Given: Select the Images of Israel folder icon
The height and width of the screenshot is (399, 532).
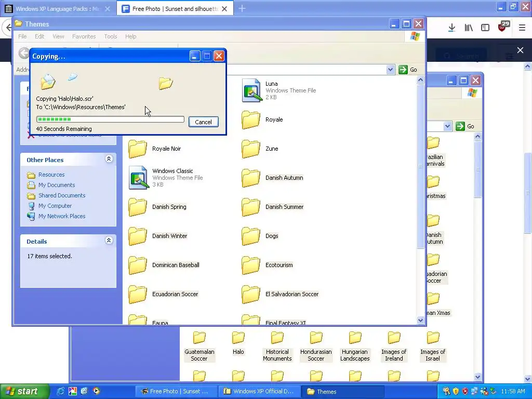Looking at the screenshot, I should click(x=433, y=338).
